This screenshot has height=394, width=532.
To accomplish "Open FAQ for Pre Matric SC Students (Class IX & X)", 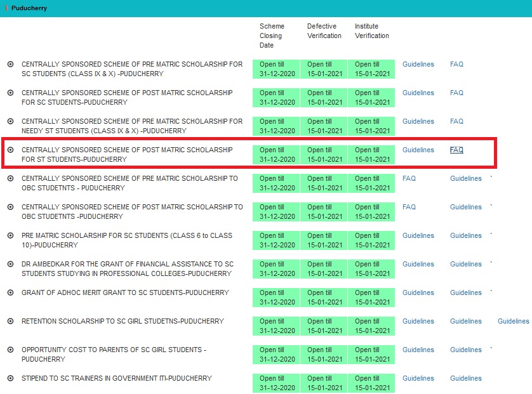I will pyautogui.click(x=456, y=64).
